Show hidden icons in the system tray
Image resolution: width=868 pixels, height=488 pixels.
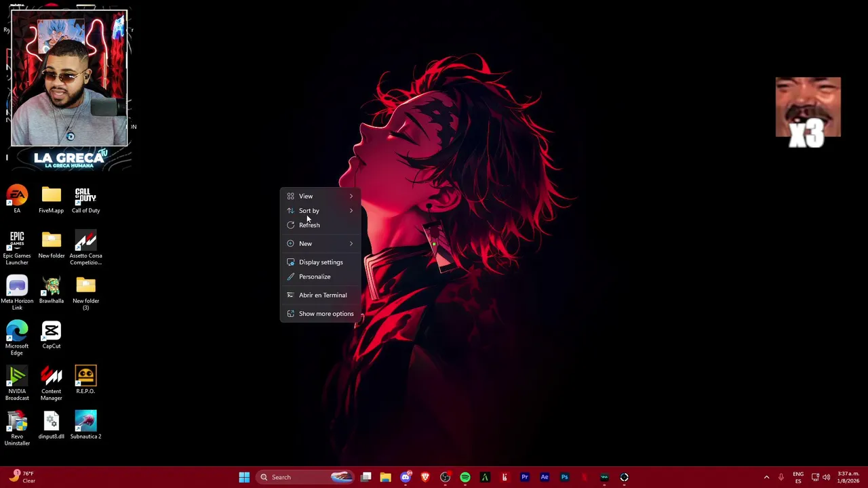(x=766, y=477)
